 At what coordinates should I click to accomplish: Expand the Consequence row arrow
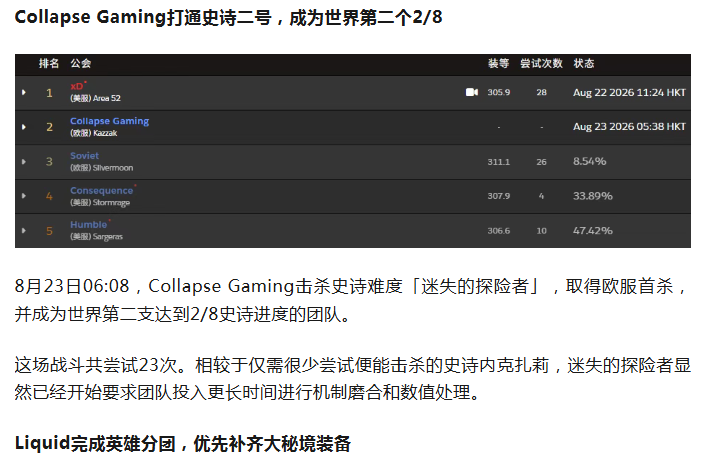pos(24,196)
